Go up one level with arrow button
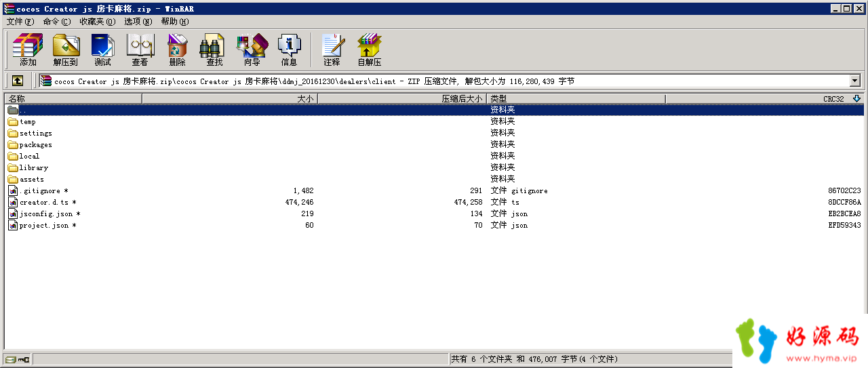Screen dimensions: 868x368 point(18,81)
